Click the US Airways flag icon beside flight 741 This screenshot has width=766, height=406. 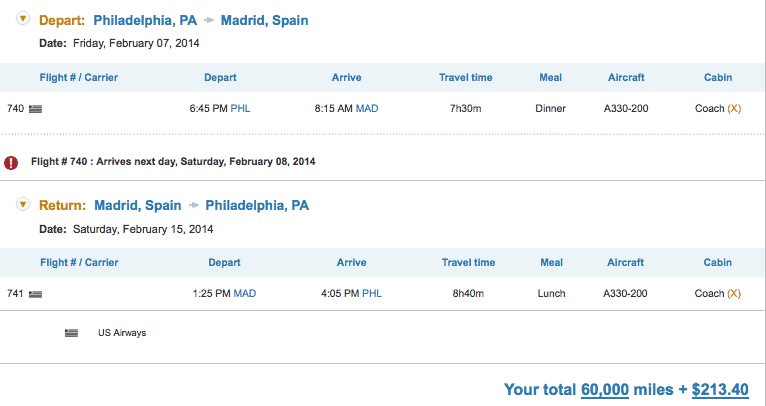pyautogui.click(x=35, y=294)
